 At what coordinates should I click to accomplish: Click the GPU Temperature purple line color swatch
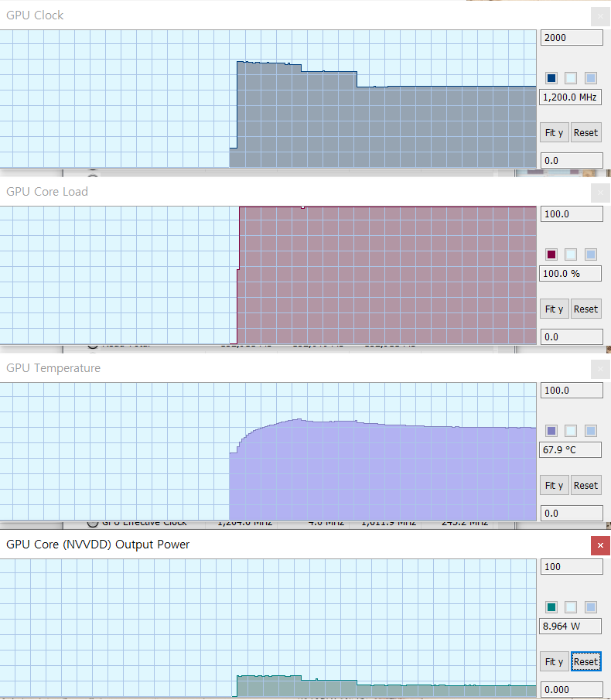[x=551, y=431]
